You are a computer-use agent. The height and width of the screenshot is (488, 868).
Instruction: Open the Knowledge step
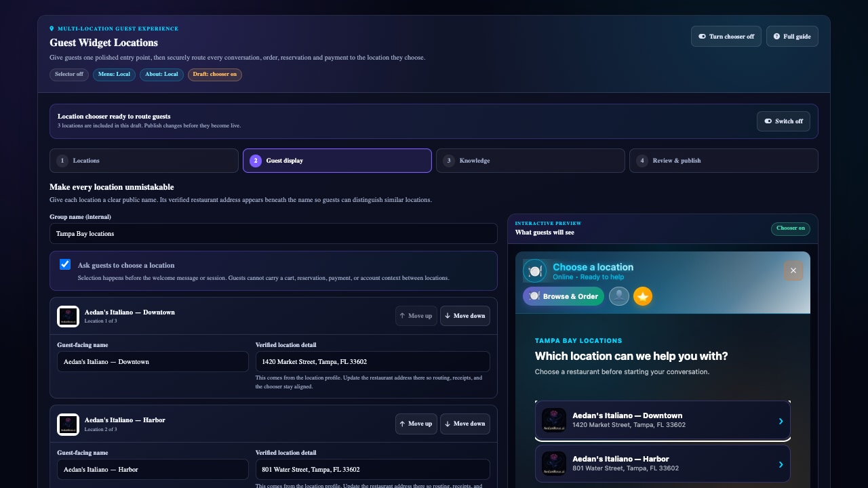[x=530, y=161]
